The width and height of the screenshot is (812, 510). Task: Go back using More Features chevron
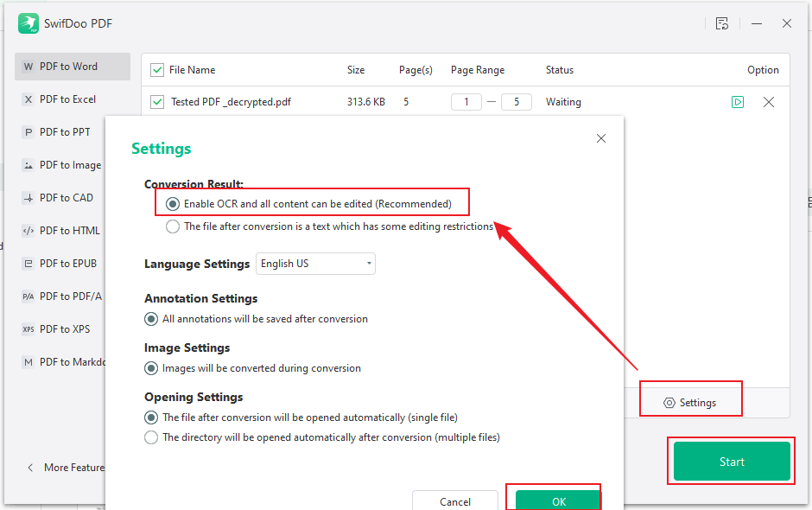pyautogui.click(x=31, y=468)
